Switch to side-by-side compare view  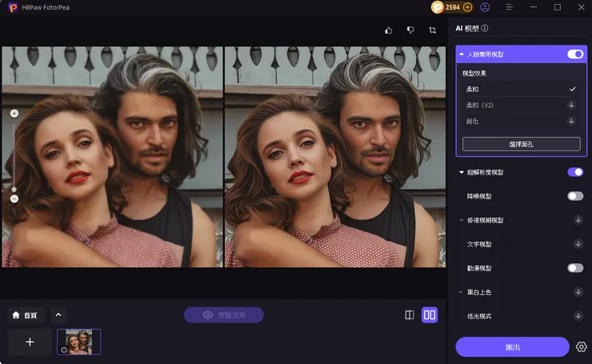pyautogui.click(x=430, y=315)
